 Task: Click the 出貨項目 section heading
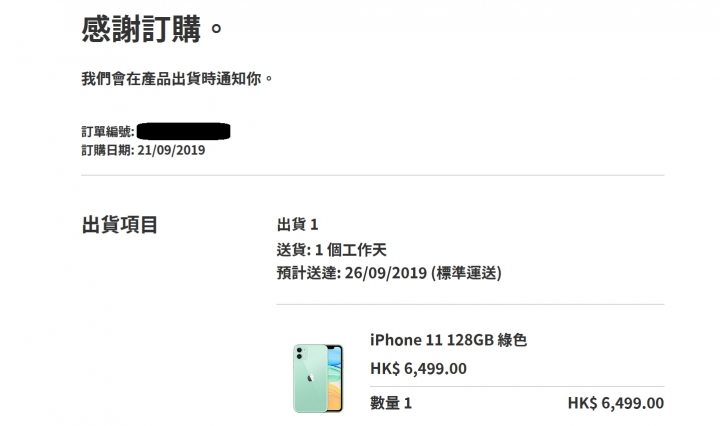click(120, 225)
